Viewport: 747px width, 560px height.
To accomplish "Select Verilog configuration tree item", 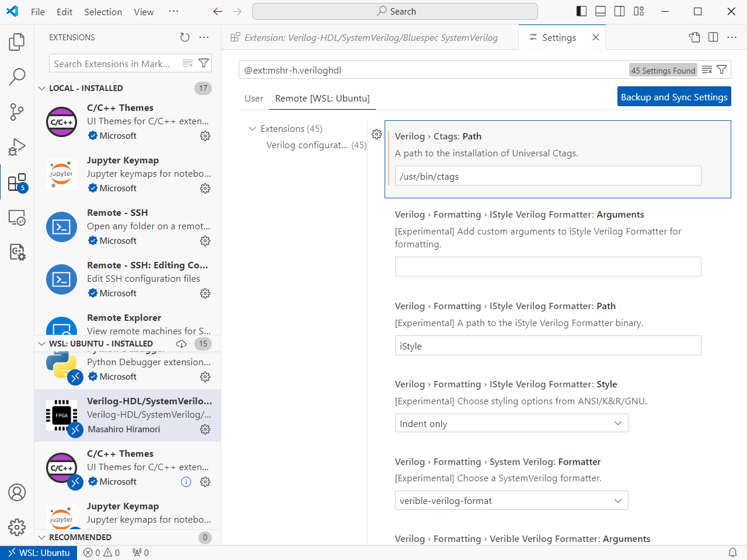I will pos(316,145).
